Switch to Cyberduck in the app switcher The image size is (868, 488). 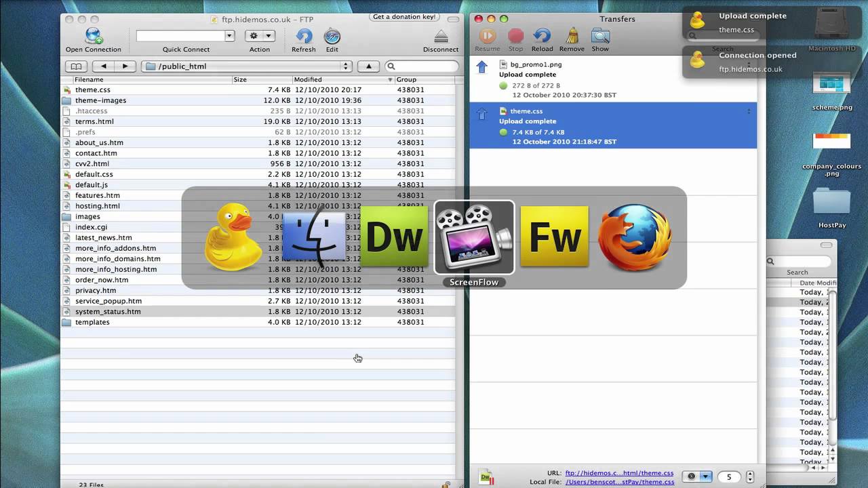click(x=234, y=238)
